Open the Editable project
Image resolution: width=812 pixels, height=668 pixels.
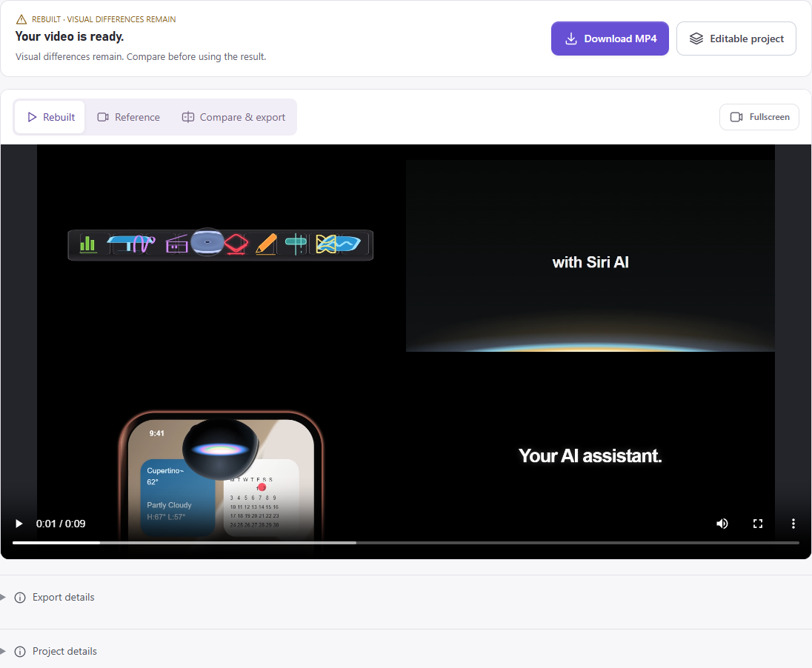point(736,39)
